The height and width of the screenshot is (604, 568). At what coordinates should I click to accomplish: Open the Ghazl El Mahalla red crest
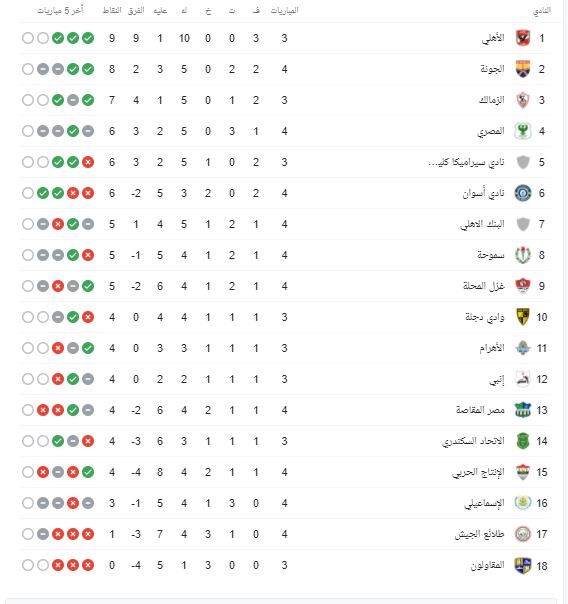(523, 286)
